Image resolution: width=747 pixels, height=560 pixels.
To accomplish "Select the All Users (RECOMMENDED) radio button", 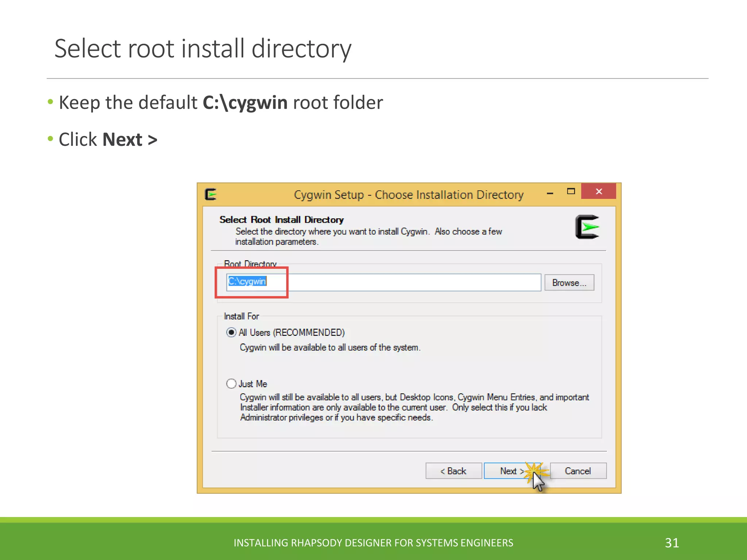I will click(231, 332).
